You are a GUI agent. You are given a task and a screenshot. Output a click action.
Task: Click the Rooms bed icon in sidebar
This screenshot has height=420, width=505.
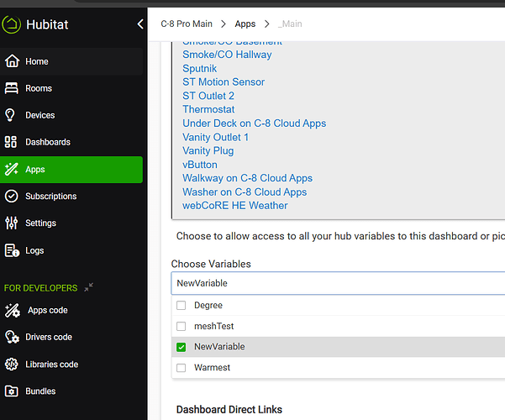coord(11,88)
